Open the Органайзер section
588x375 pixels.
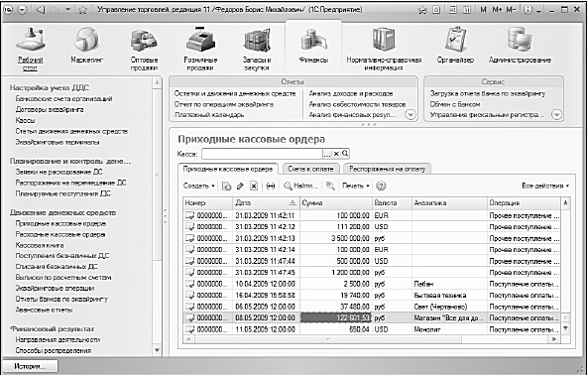click(455, 45)
